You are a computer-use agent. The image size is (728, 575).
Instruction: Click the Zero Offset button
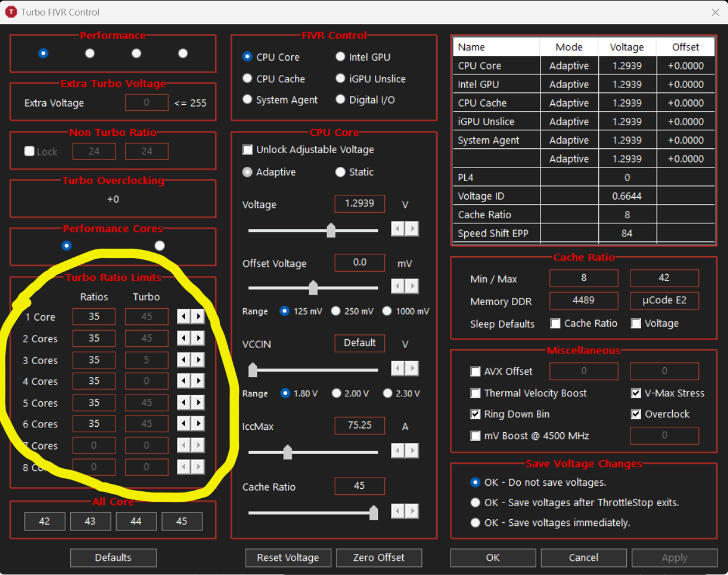(379, 558)
